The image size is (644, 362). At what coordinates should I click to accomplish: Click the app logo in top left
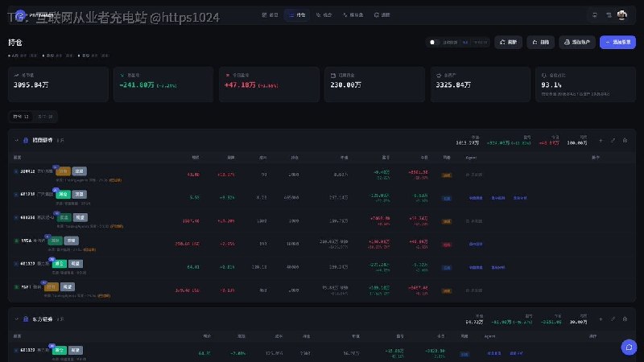(19, 15)
